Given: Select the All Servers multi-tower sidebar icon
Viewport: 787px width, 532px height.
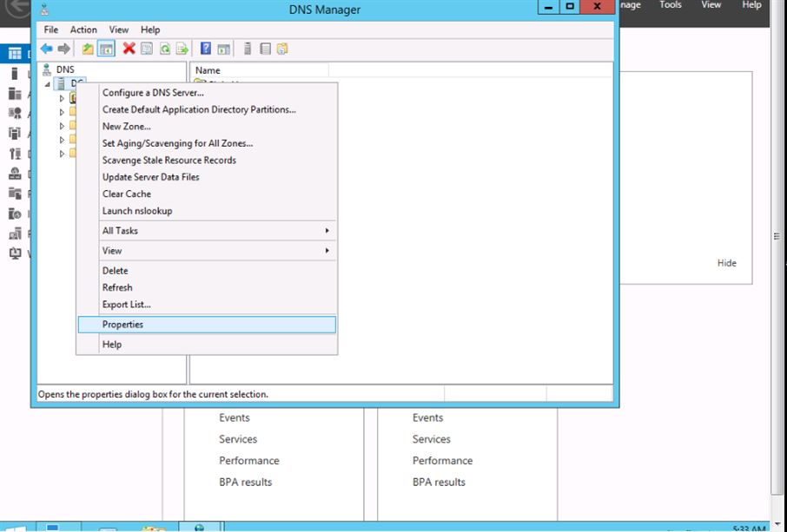Looking at the screenshot, I should click(x=15, y=93).
